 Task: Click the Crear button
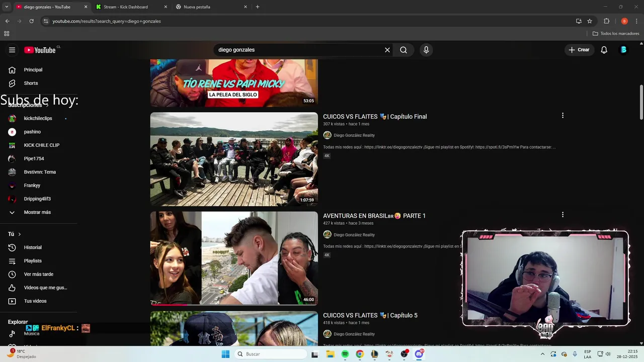(x=579, y=50)
